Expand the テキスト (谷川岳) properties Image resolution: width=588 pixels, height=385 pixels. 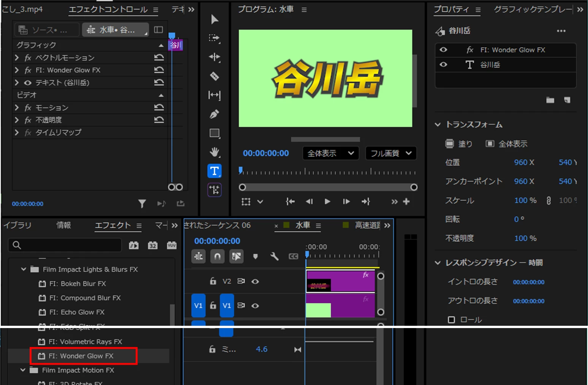pyautogui.click(x=17, y=82)
